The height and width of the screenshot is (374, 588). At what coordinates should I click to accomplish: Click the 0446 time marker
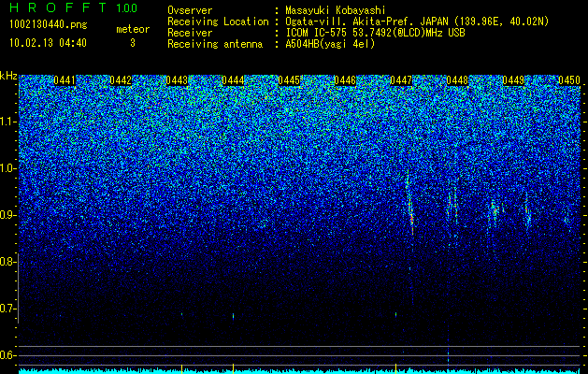pos(345,80)
